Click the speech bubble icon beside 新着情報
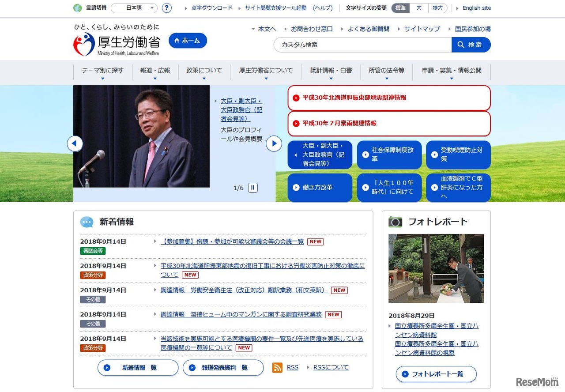The height and width of the screenshot is (392, 565). (x=87, y=222)
